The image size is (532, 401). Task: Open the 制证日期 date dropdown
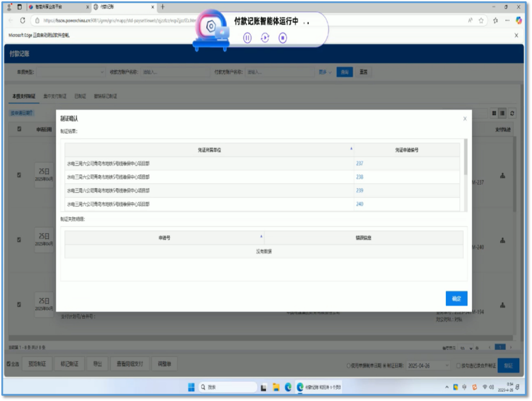(x=429, y=366)
